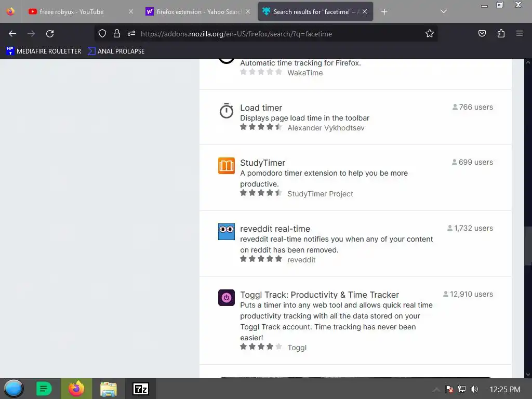Open the Firefox application menu

520,34
